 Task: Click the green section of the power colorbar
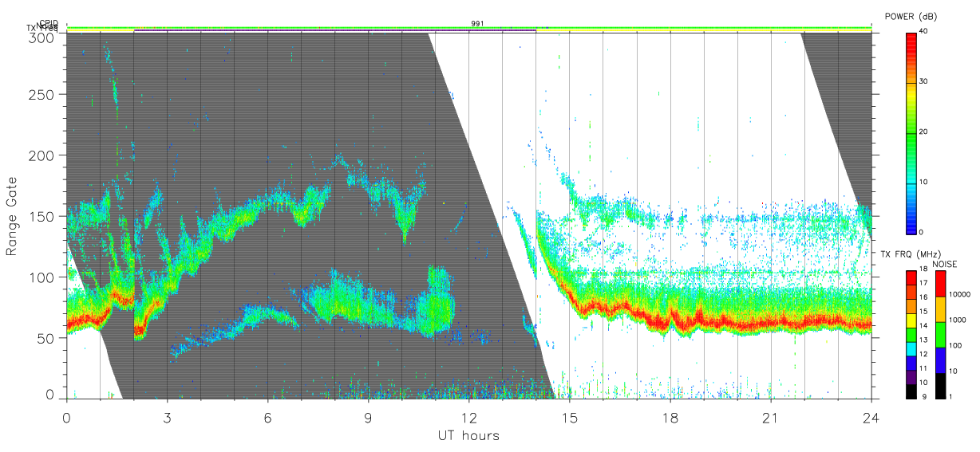[911, 136]
